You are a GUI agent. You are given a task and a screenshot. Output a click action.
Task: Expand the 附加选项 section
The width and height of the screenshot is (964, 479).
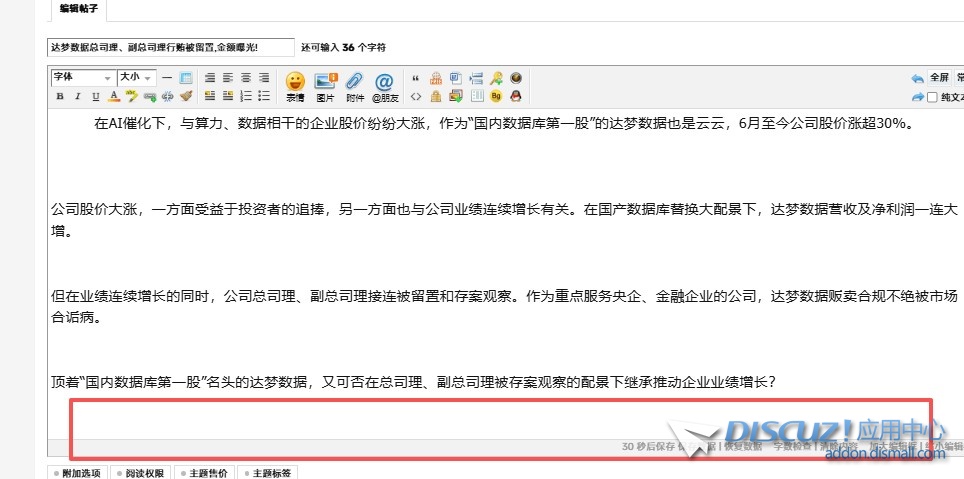click(x=77, y=473)
